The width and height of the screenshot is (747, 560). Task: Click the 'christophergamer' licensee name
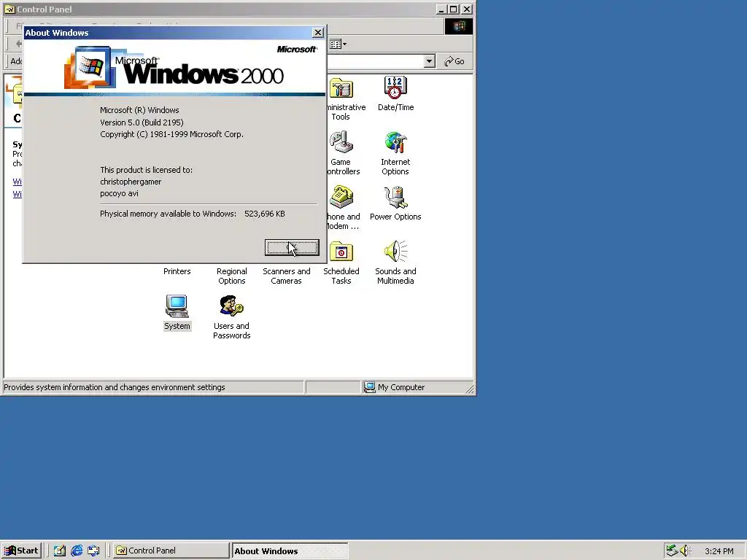click(131, 182)
